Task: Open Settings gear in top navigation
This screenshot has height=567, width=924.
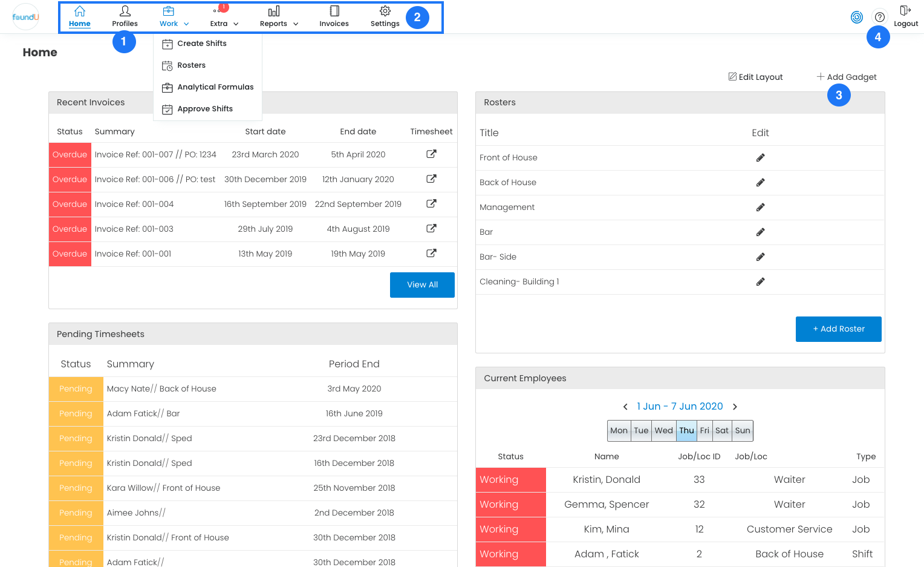Action: click(x=385, y=16)
